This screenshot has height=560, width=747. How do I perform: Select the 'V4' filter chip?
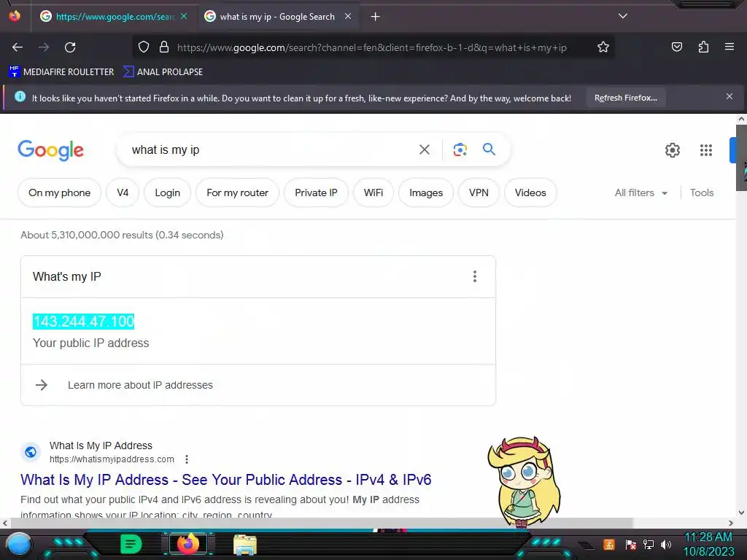click(x=123, y=192)
